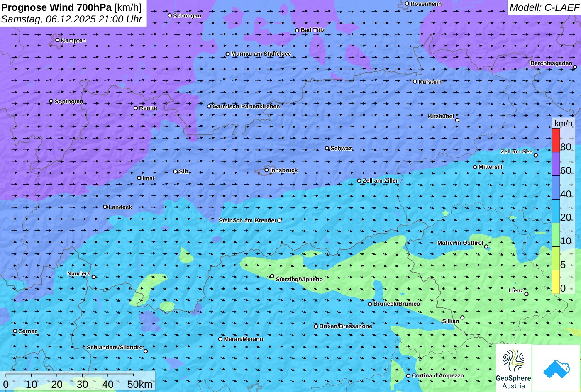Click the Kempten city marker
This screenshot has height=392, width=581.
coord(58,40)
